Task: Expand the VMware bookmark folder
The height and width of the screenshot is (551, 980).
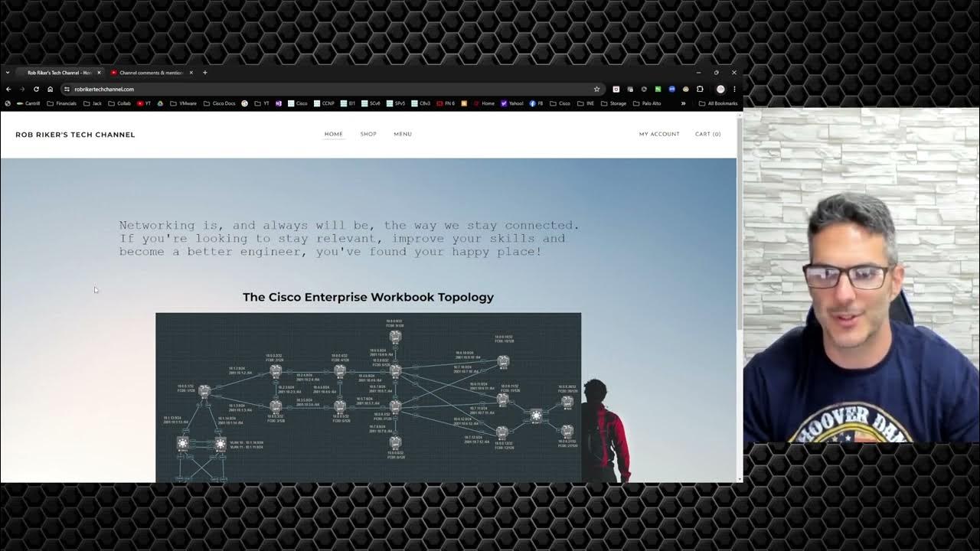Action: point(183,103)
